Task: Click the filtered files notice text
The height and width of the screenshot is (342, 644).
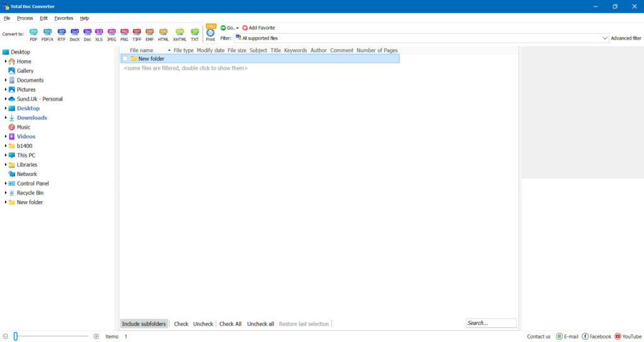Action: (186, 68)
